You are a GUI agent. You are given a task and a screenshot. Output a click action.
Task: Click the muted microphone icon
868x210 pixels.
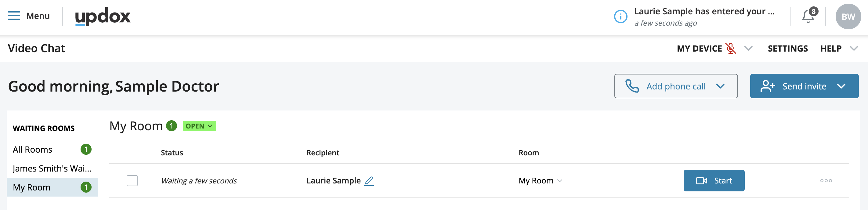[731, 49]
